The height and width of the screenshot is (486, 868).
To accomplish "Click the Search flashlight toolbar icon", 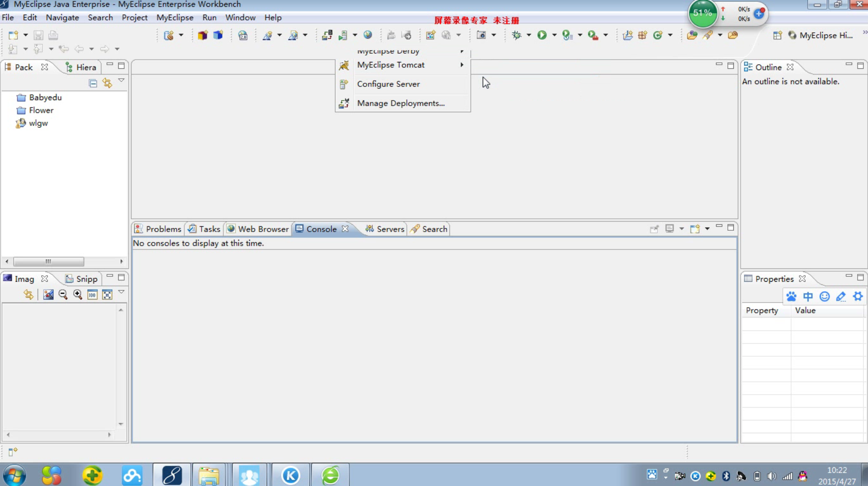I will point(708,35).
